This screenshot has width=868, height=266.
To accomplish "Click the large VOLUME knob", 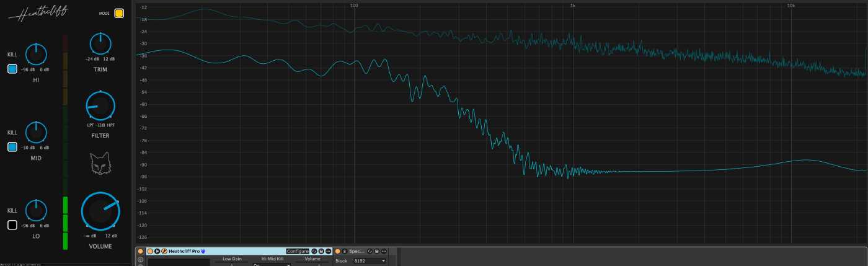I will point(100,211).
